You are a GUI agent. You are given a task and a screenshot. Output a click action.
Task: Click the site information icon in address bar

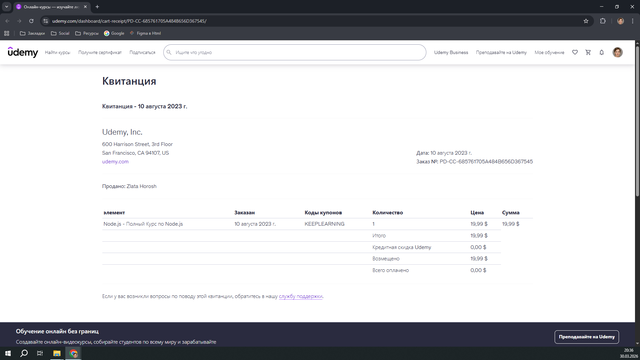tap(46, 21)
